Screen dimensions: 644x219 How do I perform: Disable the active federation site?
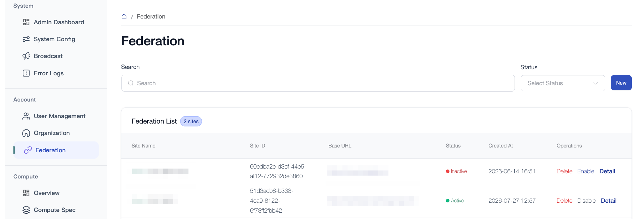586,201
